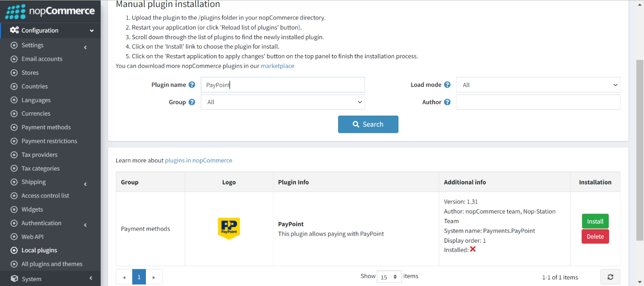Click the Installation column header
This screenshot has height=286, width=644.
[595, 182]
